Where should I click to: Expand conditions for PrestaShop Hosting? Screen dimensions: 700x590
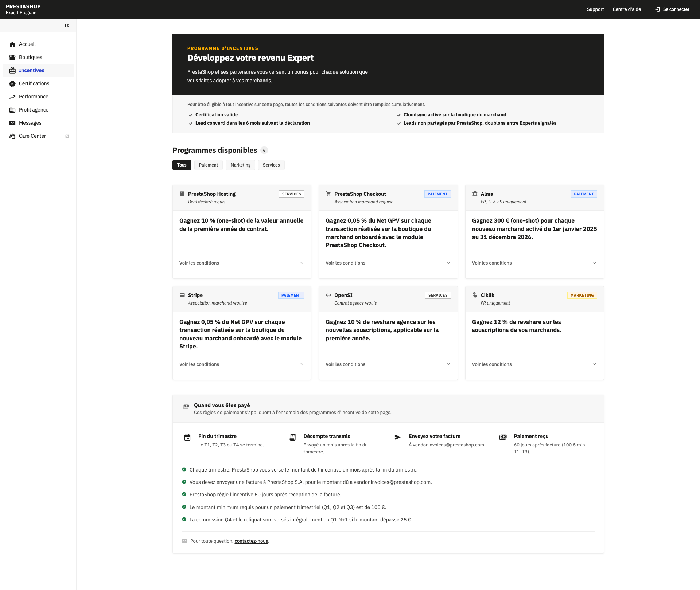[x=242, y=263]
